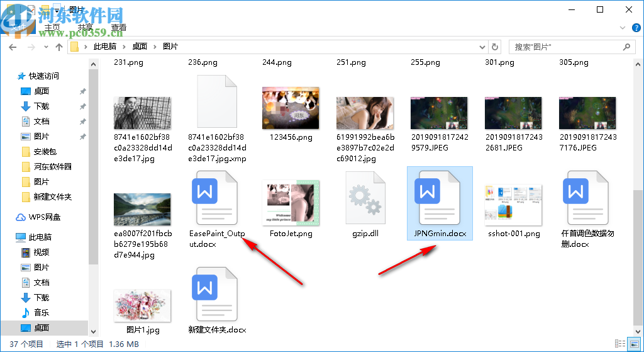Viewport: 644px width, 352px height.
Task: Open 音乐 under This PC
Action: point(42,312)
